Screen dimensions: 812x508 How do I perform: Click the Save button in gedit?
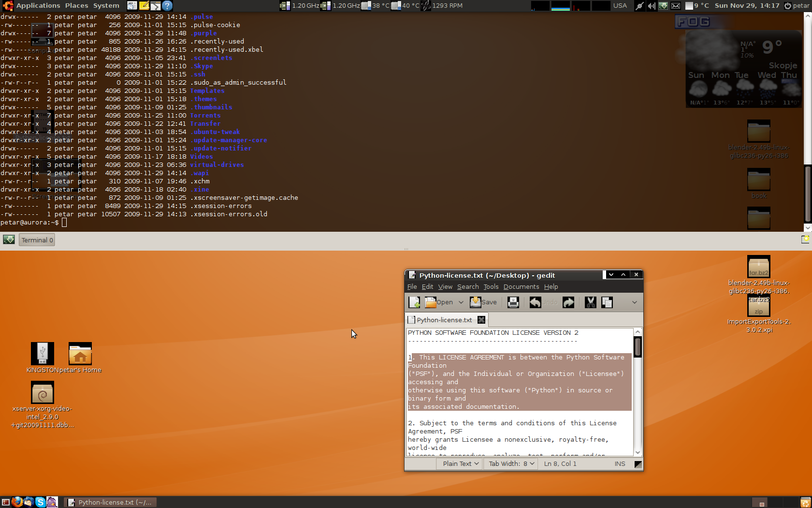pos(483,302)
